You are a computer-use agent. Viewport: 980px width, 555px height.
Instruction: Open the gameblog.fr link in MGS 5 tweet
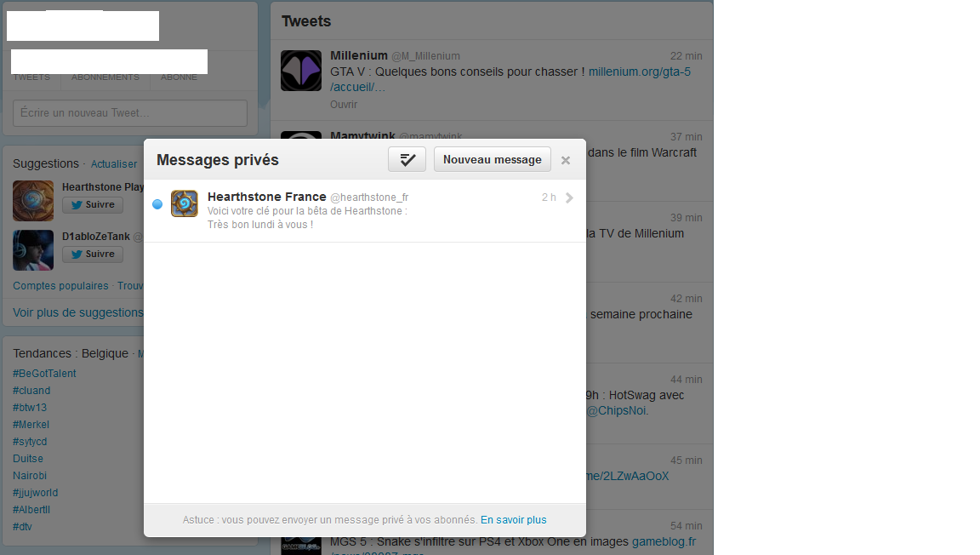[x=664, y=542]
